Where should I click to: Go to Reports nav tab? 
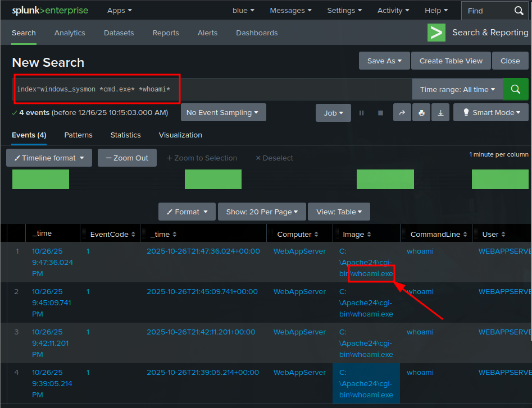[166, 33]
